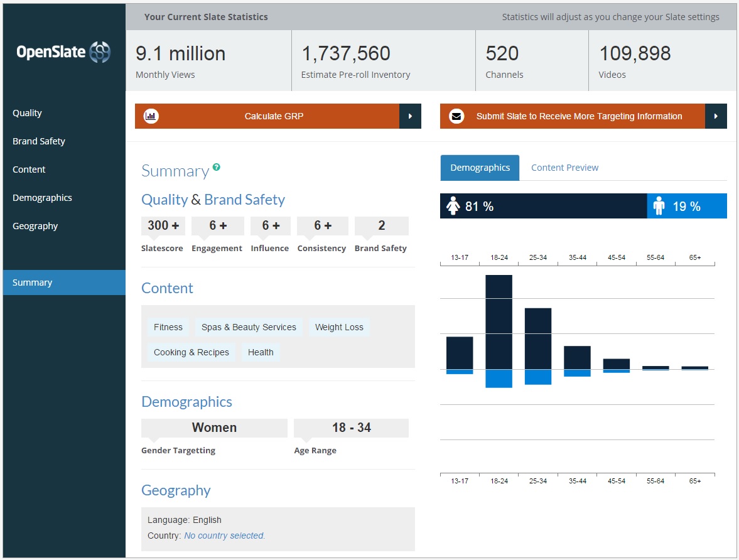Follow the Quality heading link

point(165,200)
